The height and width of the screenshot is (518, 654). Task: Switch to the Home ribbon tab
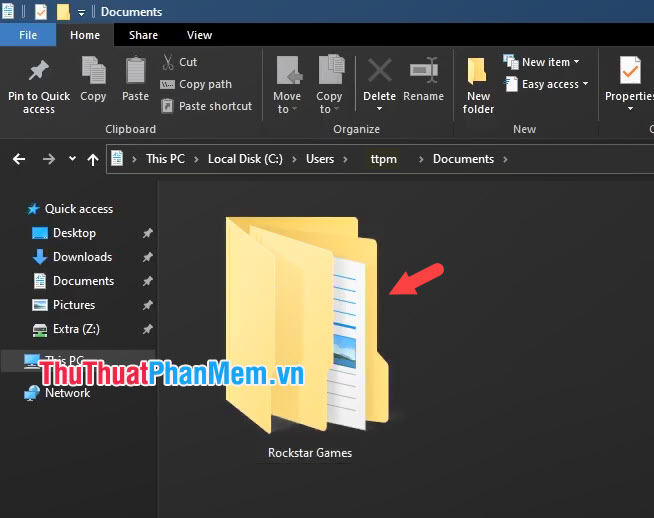85,35
